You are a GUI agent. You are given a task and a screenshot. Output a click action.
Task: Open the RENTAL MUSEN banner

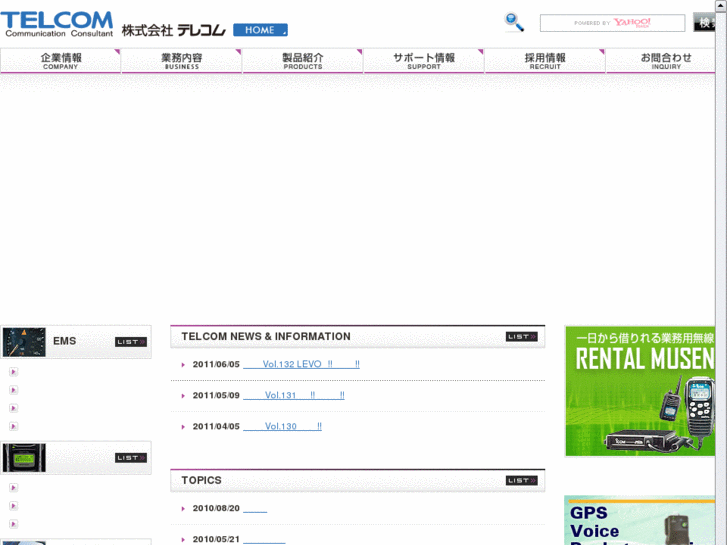pyautogui.click(x=640, y=391)
